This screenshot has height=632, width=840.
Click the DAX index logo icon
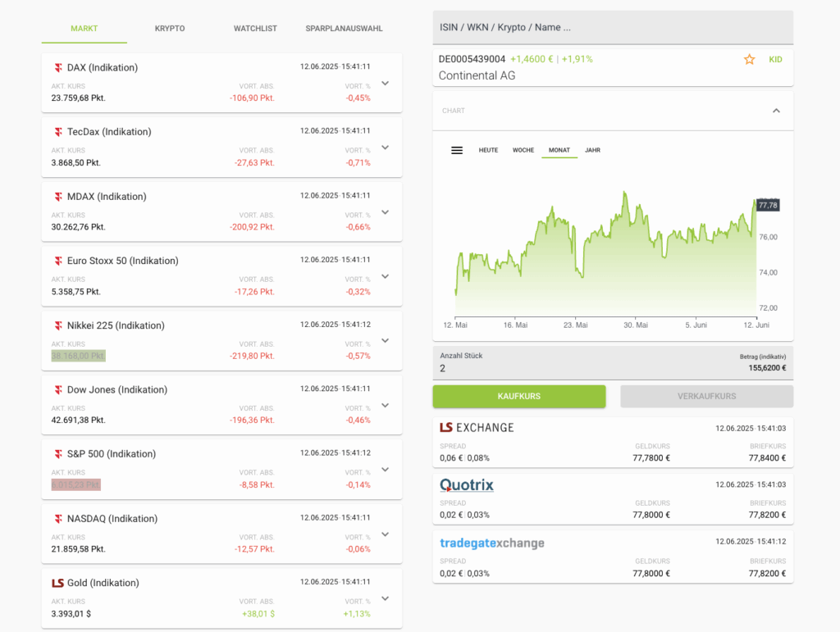tap(58, 67)
